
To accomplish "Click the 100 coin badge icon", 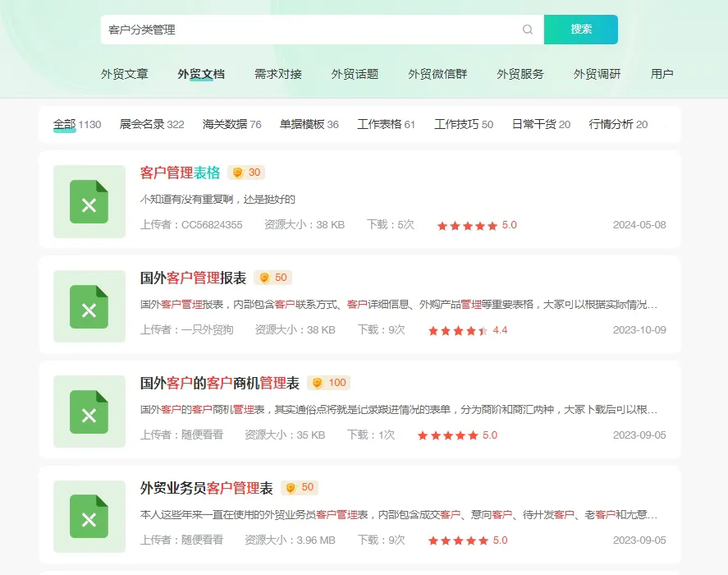I will pyautogui.click(x=329, y=383).
